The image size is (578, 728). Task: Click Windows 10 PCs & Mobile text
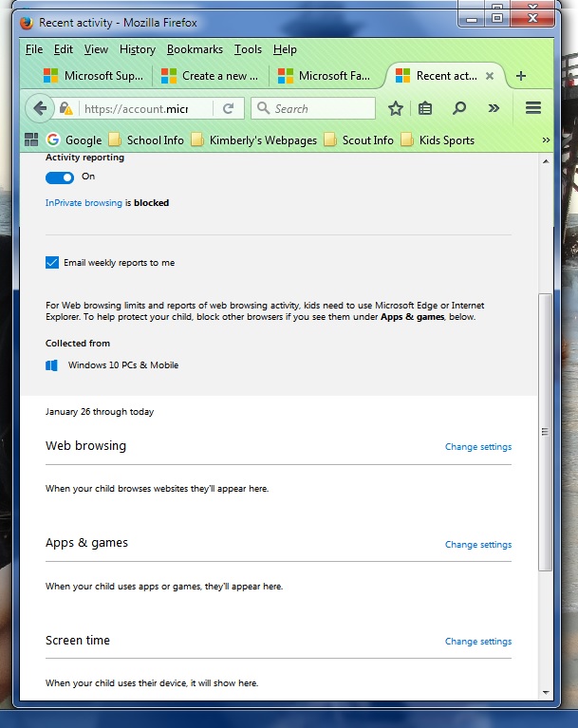click(x=123, y=364)
